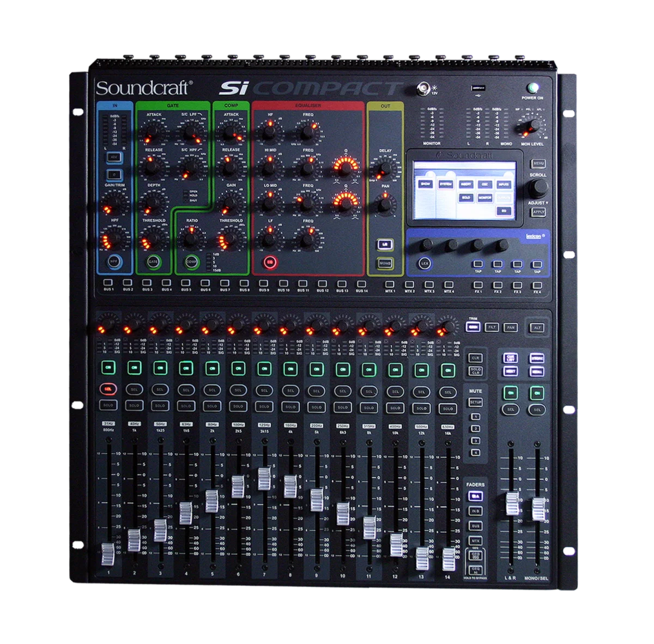Touch the SCROLL/ADJUST encoder knob
Screen dimensions: 654x644
point(538,188)
